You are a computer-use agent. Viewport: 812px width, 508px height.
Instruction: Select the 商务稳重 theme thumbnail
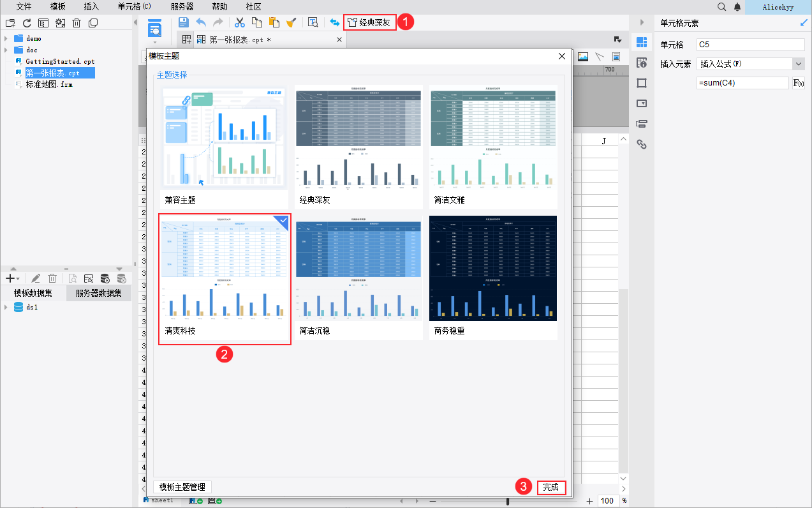[x=493, y=278]
